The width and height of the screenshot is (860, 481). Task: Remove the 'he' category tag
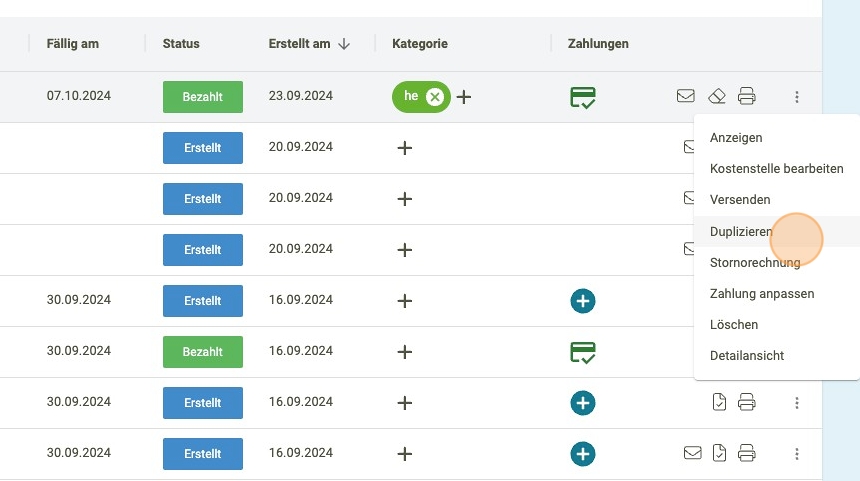[435, 97]
